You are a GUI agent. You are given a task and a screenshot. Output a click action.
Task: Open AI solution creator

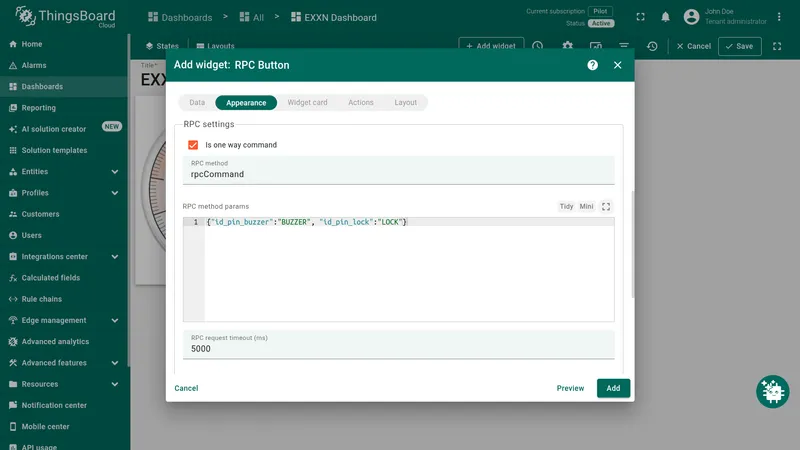64,129
